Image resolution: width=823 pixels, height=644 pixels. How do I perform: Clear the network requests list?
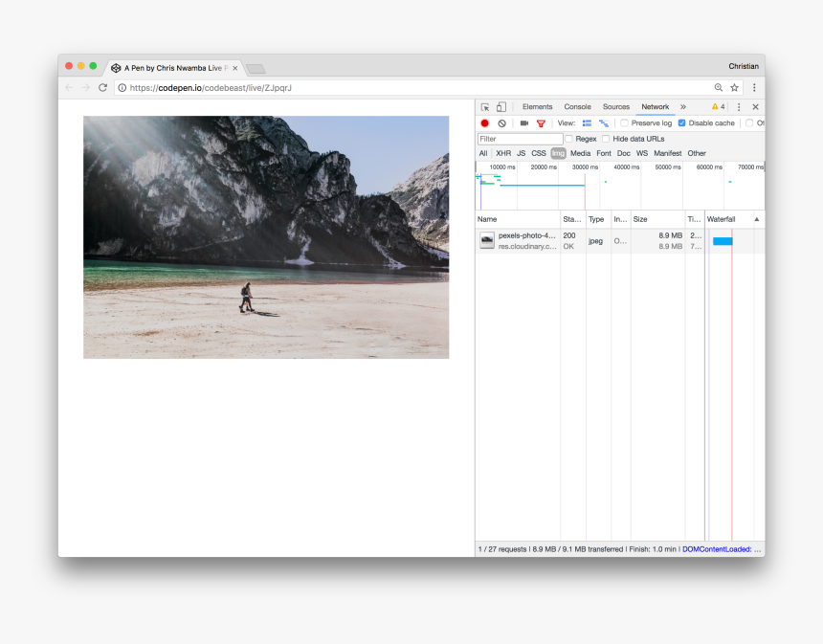(x=501, y=122)
